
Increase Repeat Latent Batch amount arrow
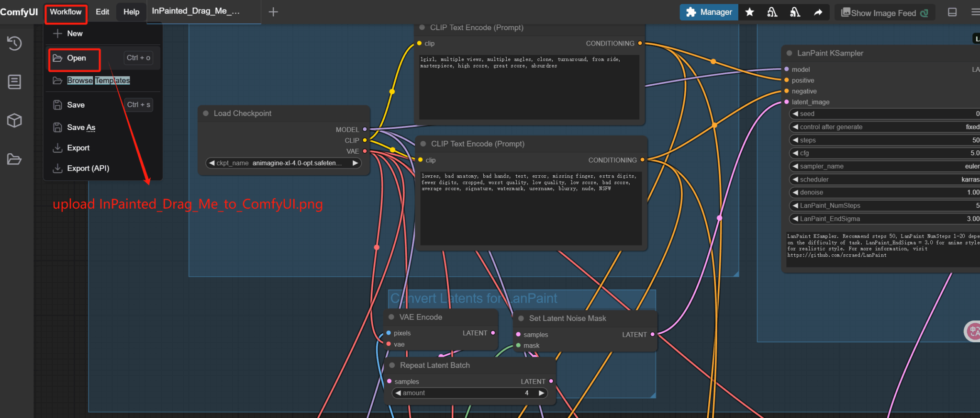[x=541, y=393]
